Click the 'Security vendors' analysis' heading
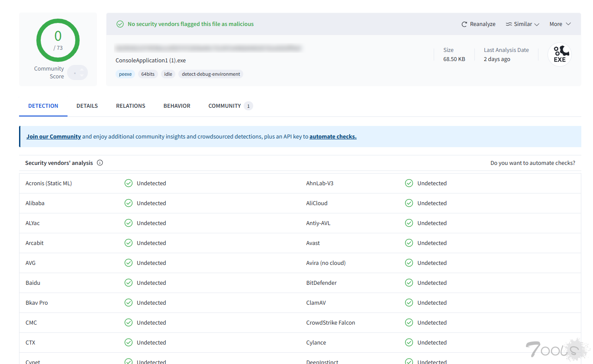593x364 pixels. point(59,163)
